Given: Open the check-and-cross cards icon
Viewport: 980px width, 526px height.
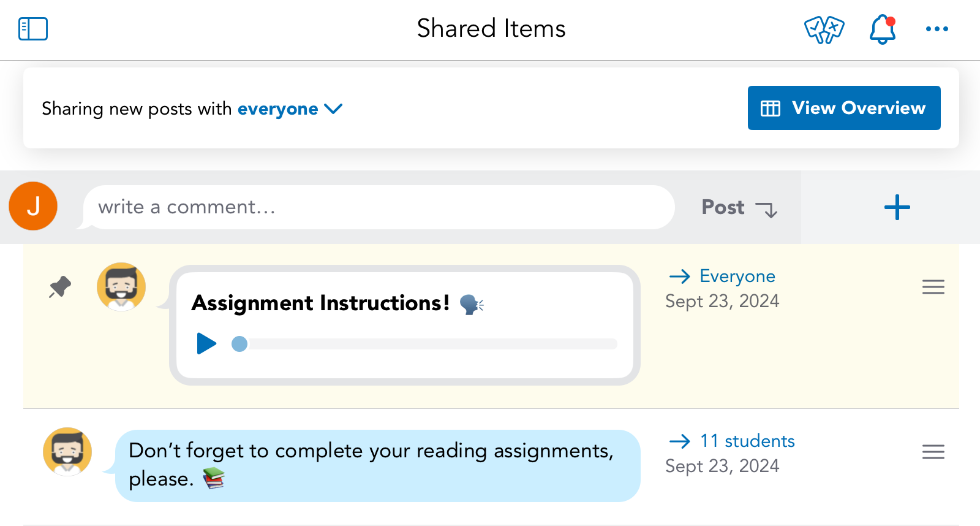Looking at the screenshot, I should [824, 29].
